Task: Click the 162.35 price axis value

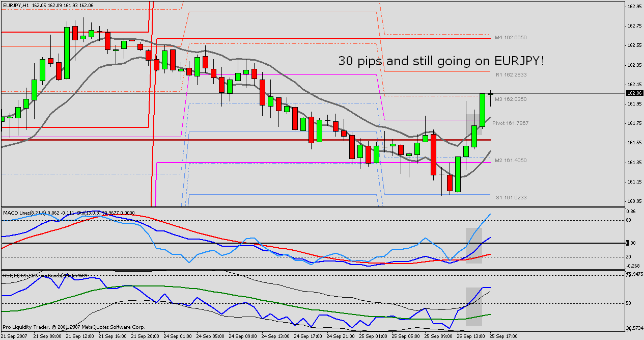Action: tap(634, 65)
